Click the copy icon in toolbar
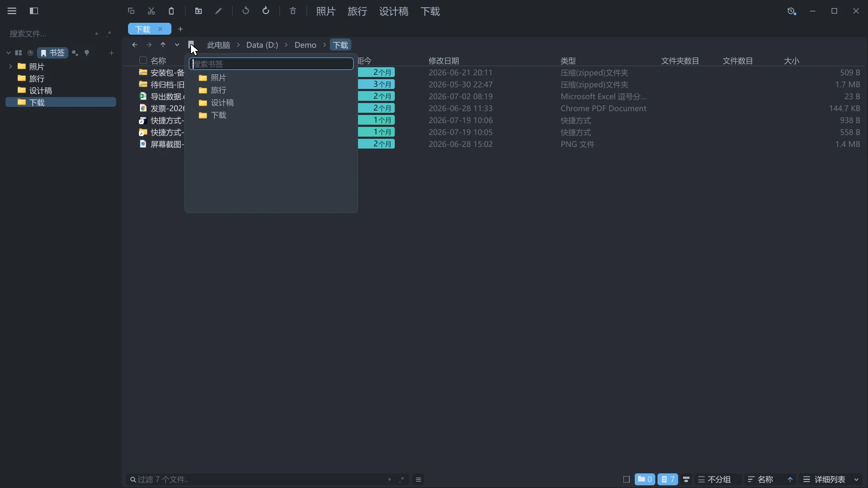 (x=131, y=11)
